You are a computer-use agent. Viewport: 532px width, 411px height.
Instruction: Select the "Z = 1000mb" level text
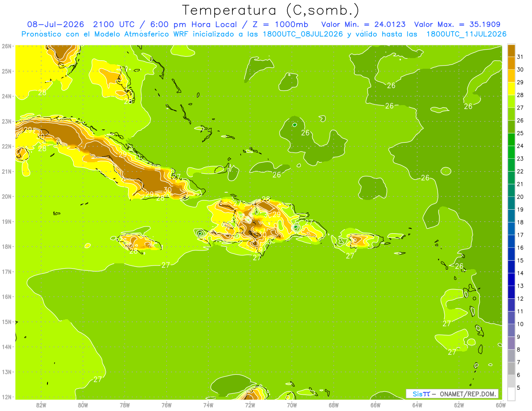[280, 24]
